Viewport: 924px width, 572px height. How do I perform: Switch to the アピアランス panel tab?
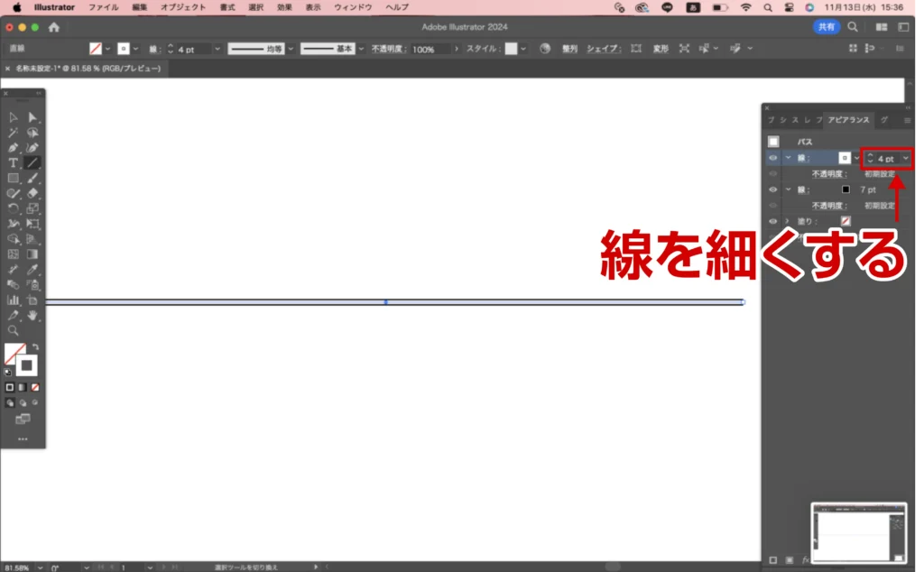(x=849, y=120)
